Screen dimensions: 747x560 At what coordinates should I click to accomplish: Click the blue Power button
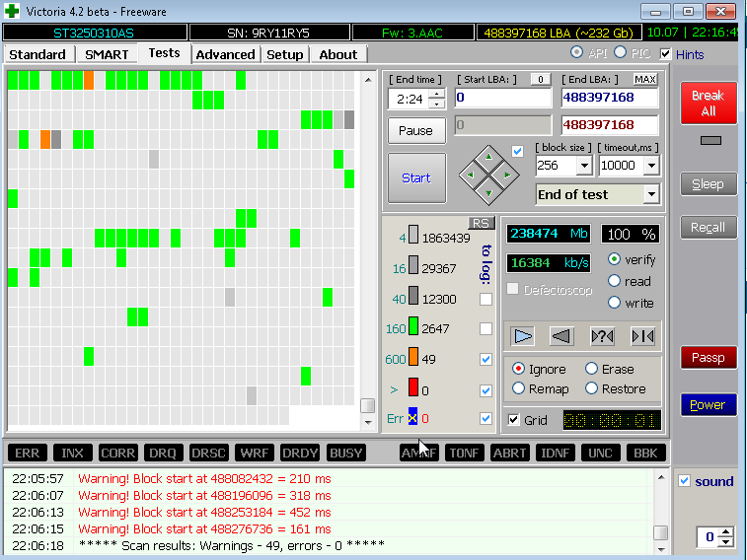[x=708, y=405]
